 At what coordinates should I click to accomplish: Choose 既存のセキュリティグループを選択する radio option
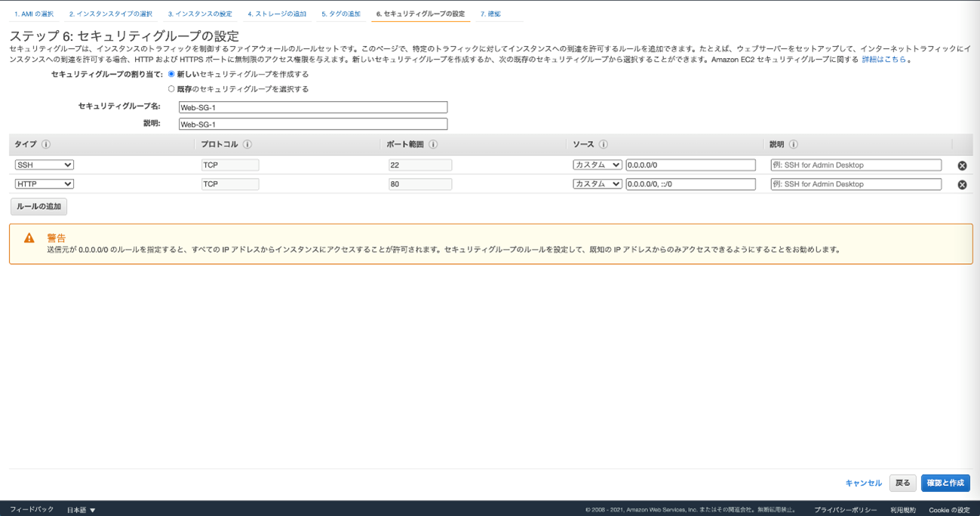(172, 89)
